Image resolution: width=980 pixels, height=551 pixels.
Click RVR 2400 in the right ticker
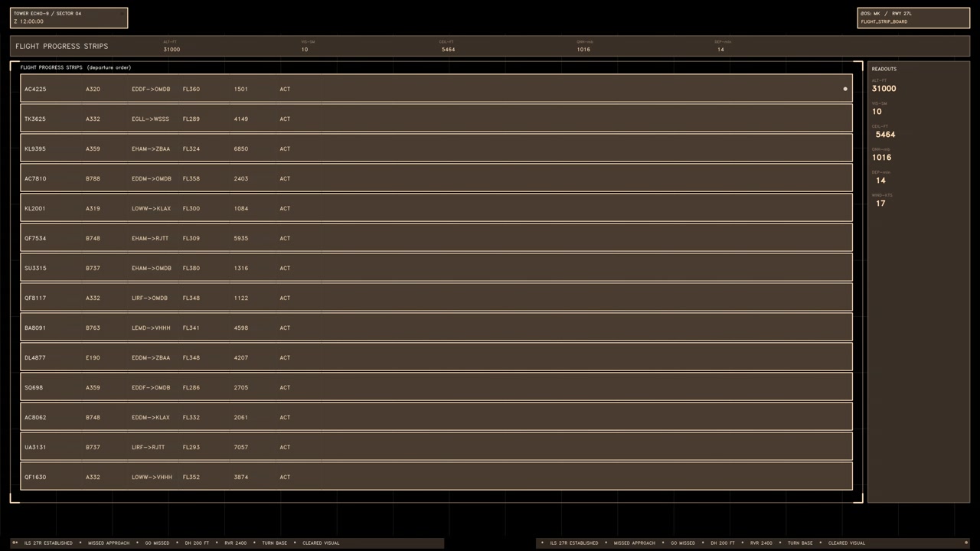(761, 543)
